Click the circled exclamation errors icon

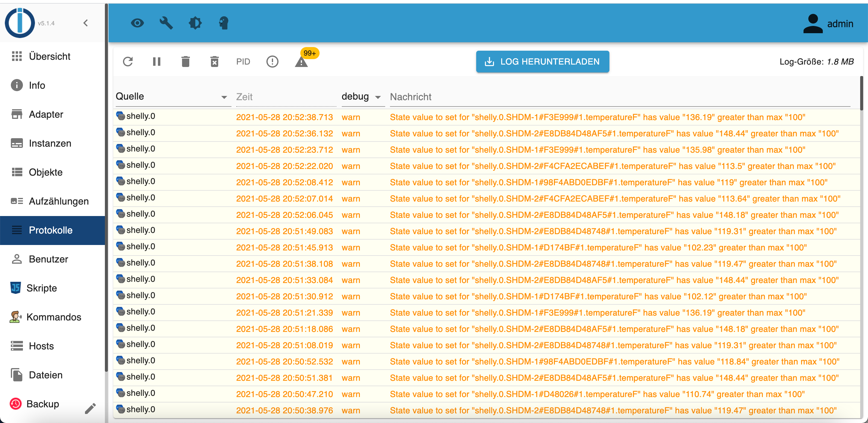tap(272, 61)
